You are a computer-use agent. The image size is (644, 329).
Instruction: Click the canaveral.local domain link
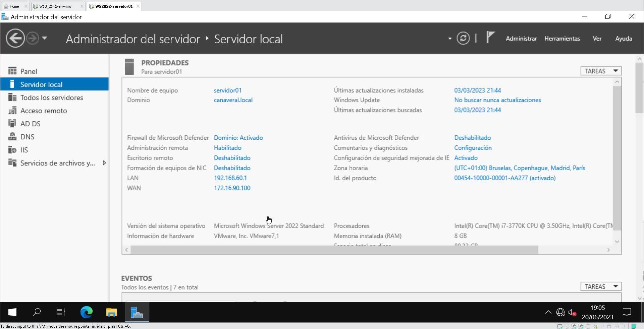pos(233,100)
